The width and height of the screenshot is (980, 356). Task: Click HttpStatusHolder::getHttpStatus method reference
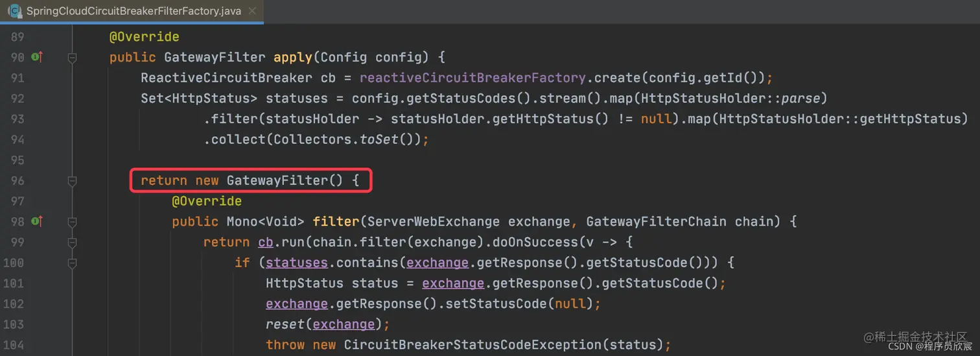(x=840, y=119)
